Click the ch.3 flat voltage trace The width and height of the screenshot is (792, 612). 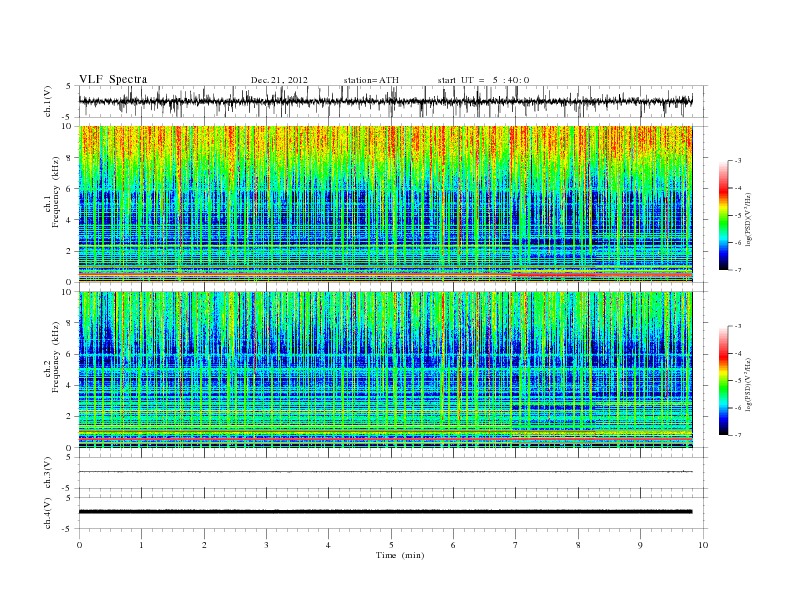point(385,472)
